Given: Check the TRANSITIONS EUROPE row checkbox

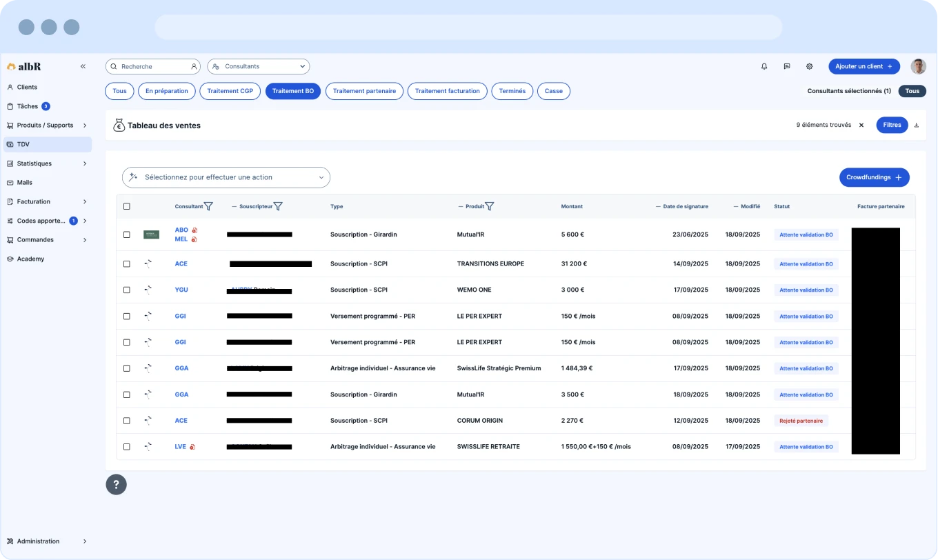Looking at the screenshot, I should (127, 264).
